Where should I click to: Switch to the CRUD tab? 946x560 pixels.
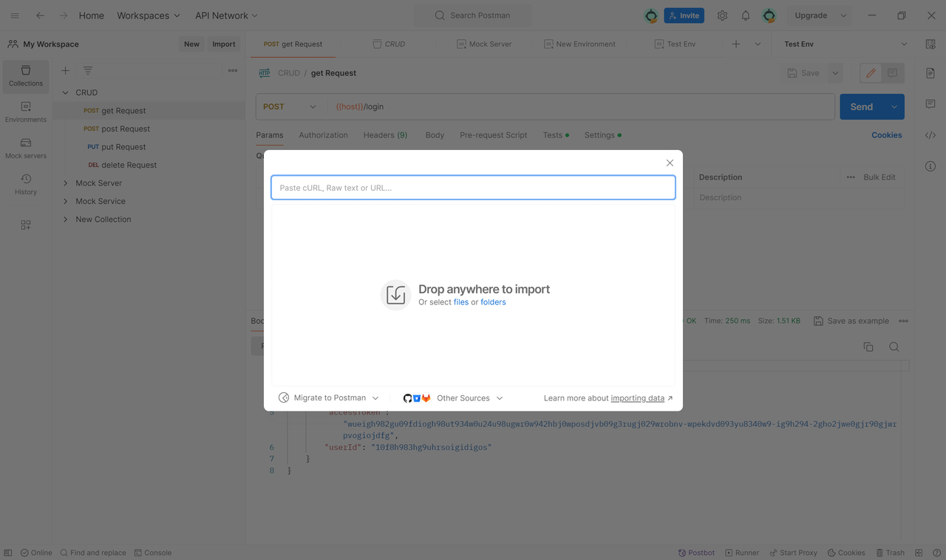click(389, 44)
